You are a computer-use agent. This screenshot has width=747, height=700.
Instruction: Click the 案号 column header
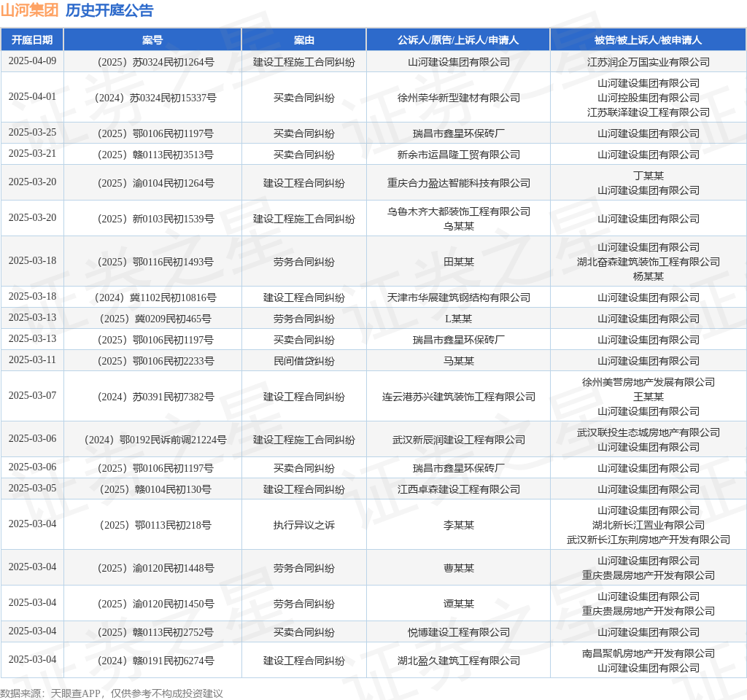(x=152, y=40)
